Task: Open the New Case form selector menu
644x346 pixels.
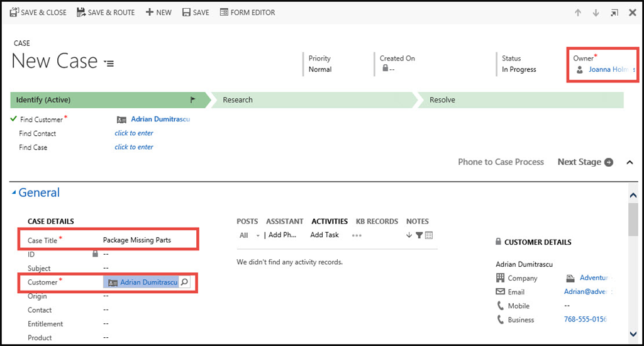Action: tap(109, 63)
